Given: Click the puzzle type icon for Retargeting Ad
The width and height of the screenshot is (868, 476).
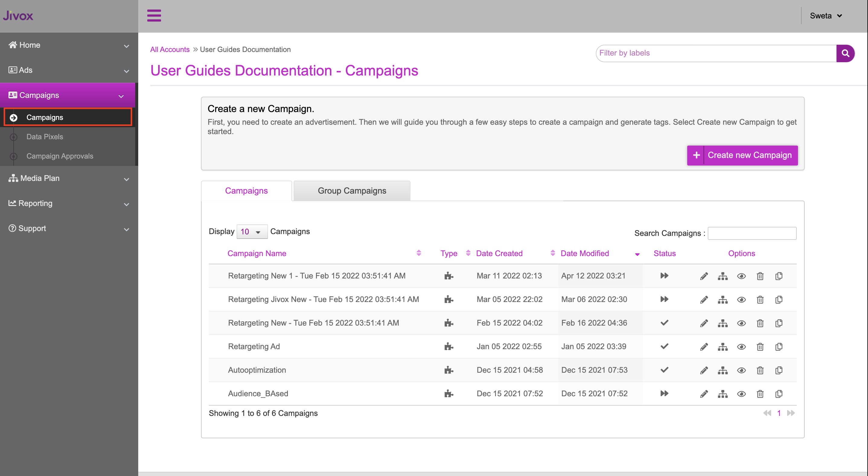Looking at the screenshot, I should point(448,346).
